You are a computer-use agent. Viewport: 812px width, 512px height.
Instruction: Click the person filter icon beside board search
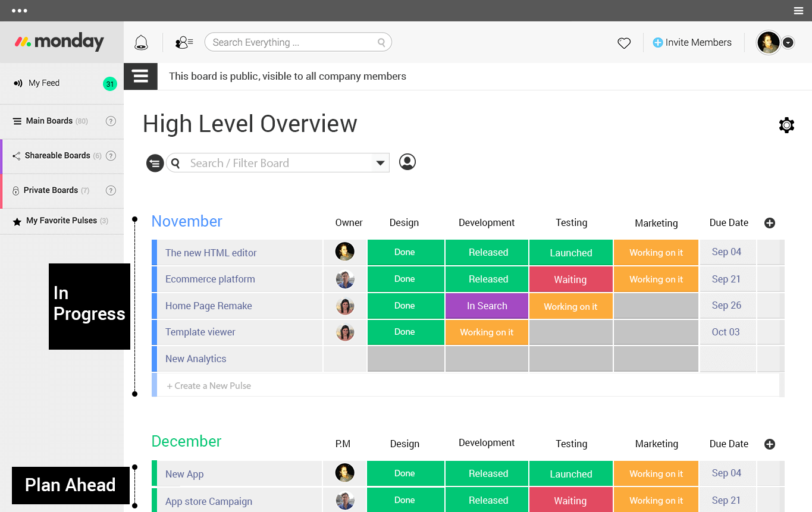click(x=407, y=162)
